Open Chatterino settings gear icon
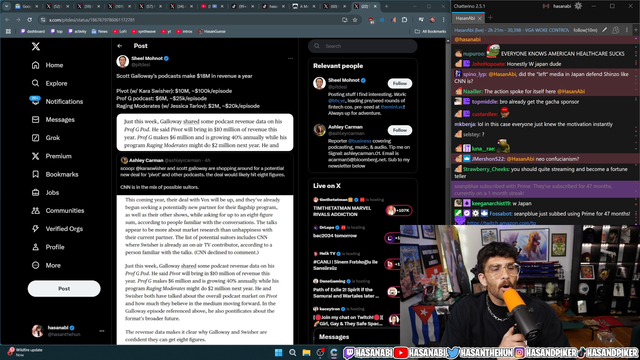 [578, 6]
